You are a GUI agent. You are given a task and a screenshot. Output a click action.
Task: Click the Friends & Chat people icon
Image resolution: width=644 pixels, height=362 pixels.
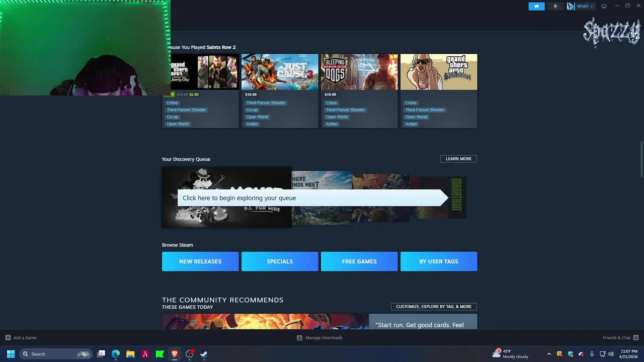coord(636,338)
